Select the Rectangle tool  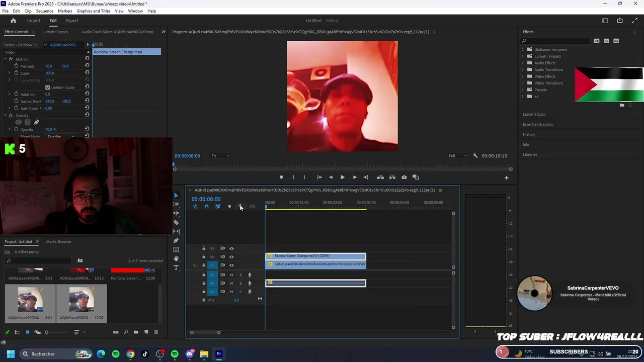click(176, 249)
